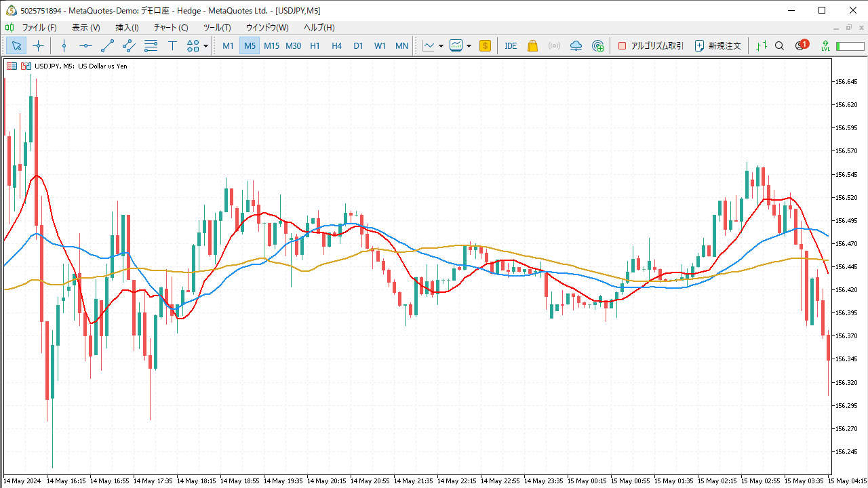Click the MetaTrader application icon in title bar
Screen dimensions: 868x488
point(12,10)
